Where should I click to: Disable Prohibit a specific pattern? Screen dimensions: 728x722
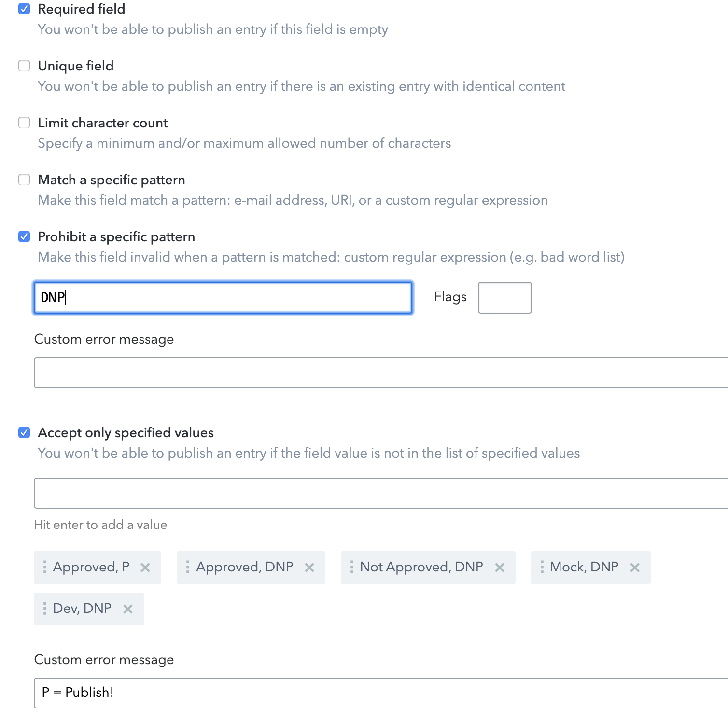[x=24, y=236]
